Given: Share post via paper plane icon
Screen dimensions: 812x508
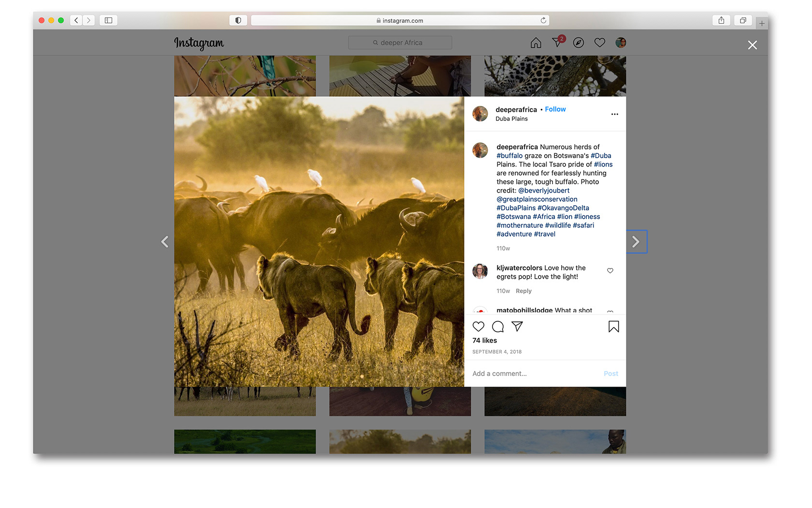Looking at the screenshot, I should (517, 327).
